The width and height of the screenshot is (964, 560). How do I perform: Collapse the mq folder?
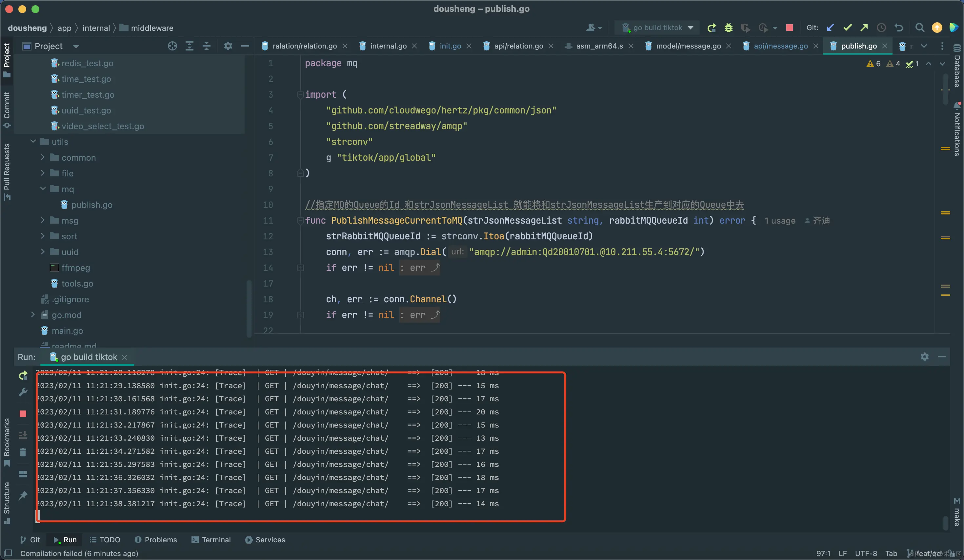(43, 189)
